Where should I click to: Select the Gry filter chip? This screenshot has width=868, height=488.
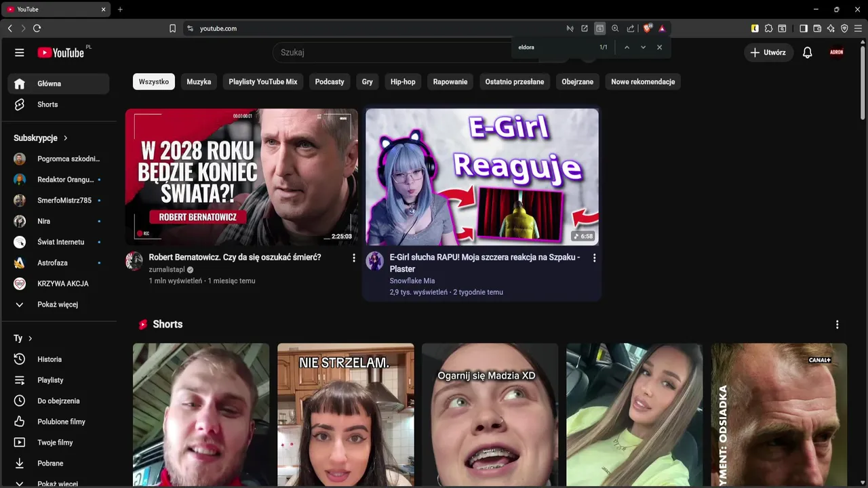coord(368,82)
